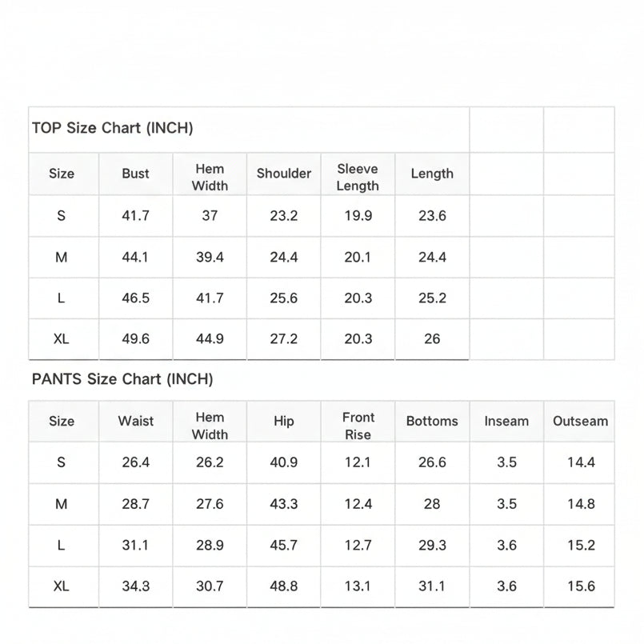Select the Waist column header

click(135, 422)
